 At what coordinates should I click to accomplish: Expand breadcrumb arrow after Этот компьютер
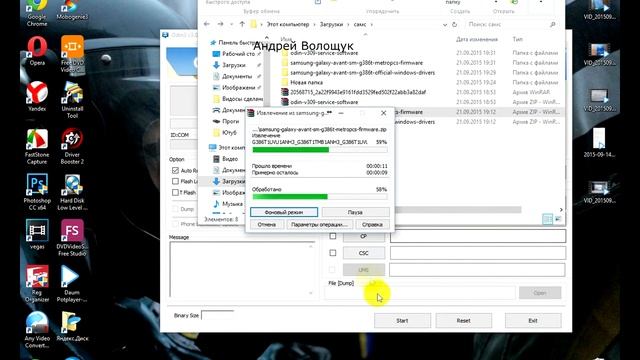(x=315, y=24)
